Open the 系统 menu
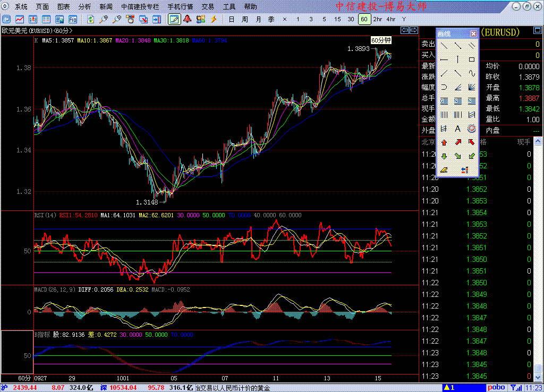544x392 pixels. (21, 7)
